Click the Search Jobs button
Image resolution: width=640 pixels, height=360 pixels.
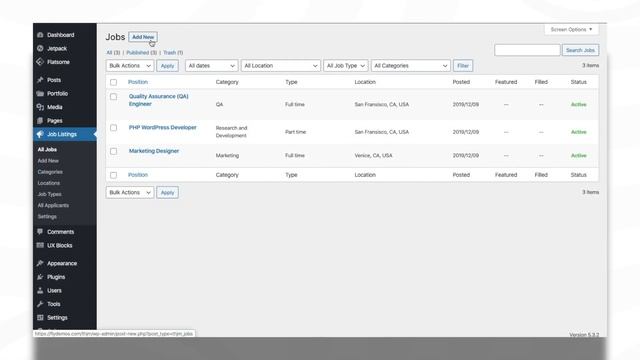580,50
